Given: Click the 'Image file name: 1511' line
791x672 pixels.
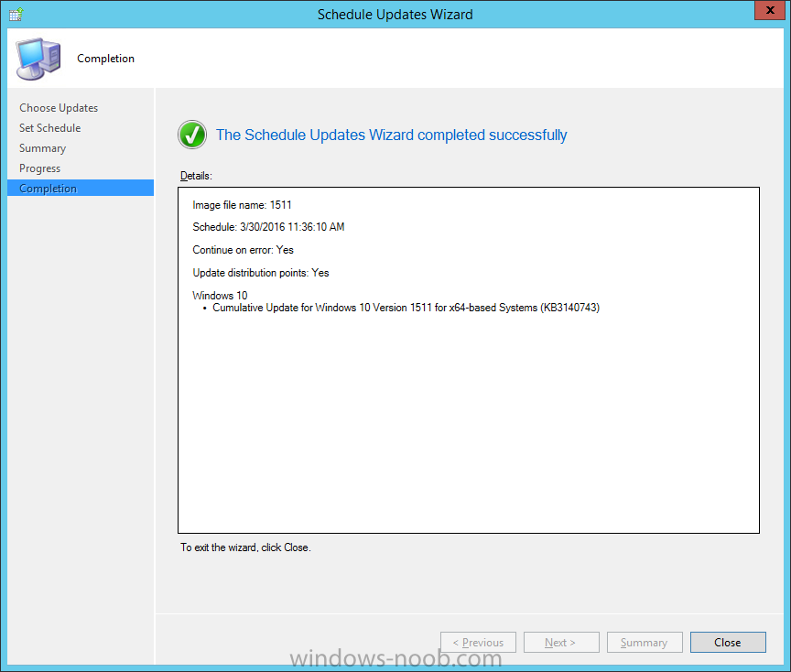Looking at the screenshot, I should [x=242, y=205].
